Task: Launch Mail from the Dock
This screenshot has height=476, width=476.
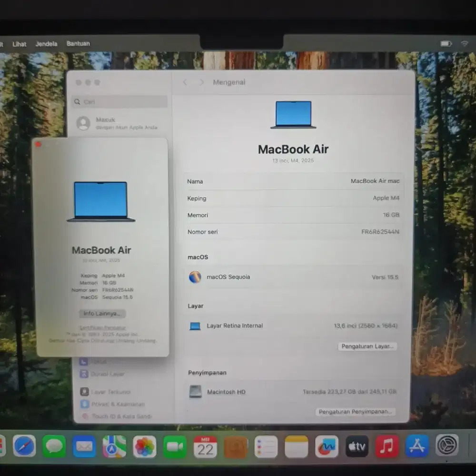Action: tap(84, 446)
